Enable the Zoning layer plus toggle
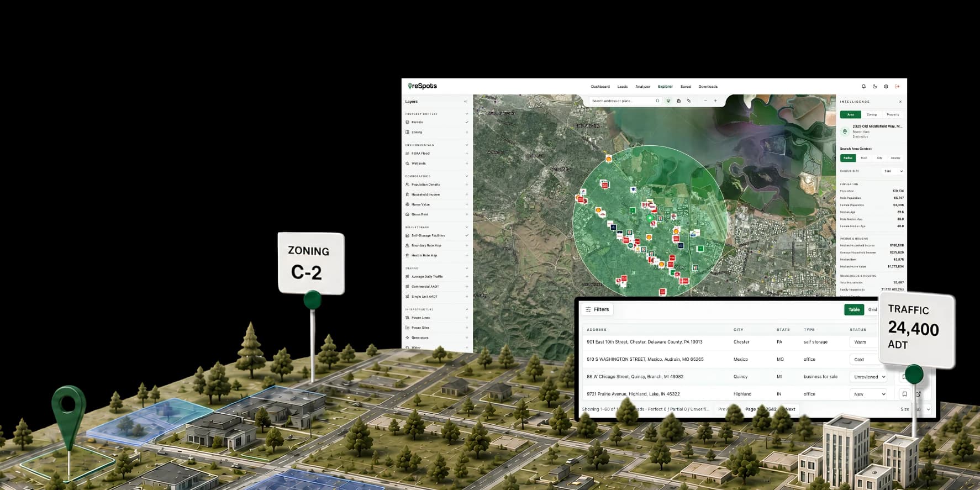Image resolution: width=980 pixels, height=490 pixels. click(467, 132)
